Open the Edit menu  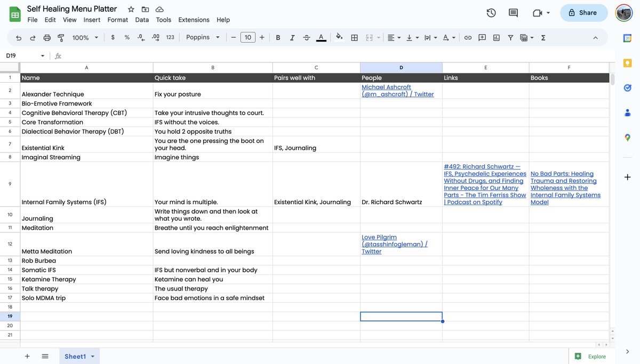pos(50,20)
